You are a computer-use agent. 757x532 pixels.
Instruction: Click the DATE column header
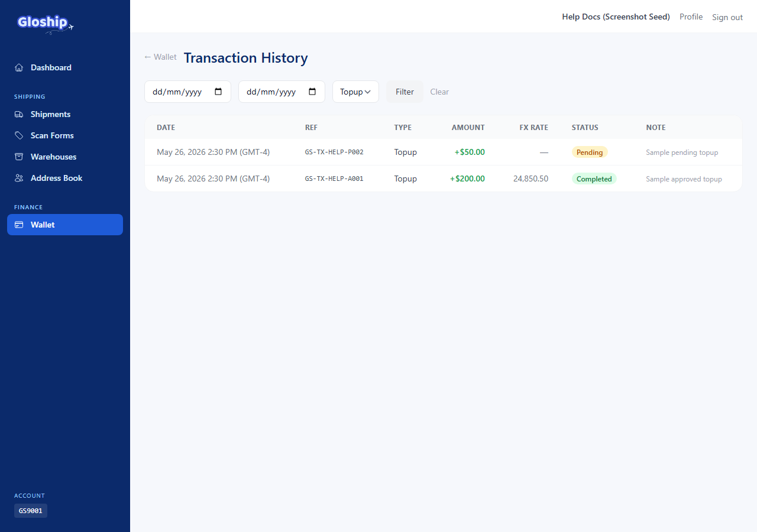(x=166, y=128)
